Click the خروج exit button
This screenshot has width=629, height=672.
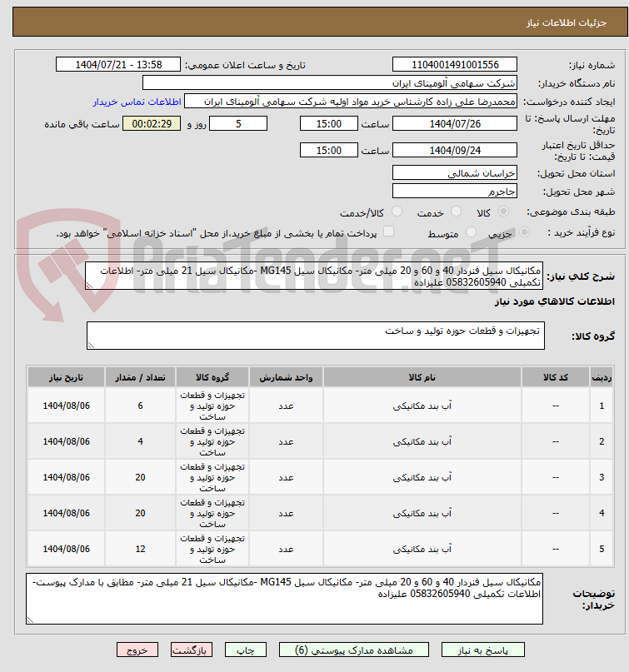point(137,650)
